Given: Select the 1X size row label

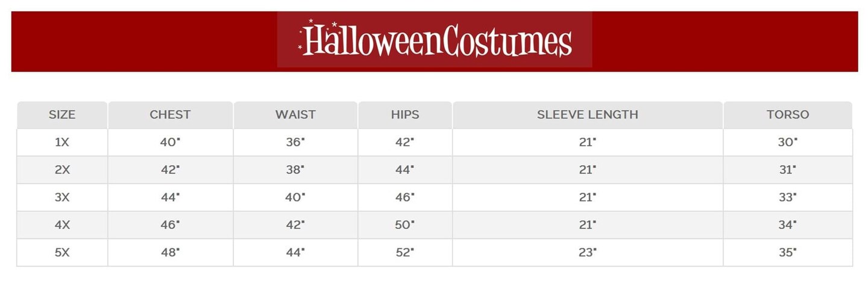Looking at the screenshot, I should pyautogui.click(x=62, y=142).
